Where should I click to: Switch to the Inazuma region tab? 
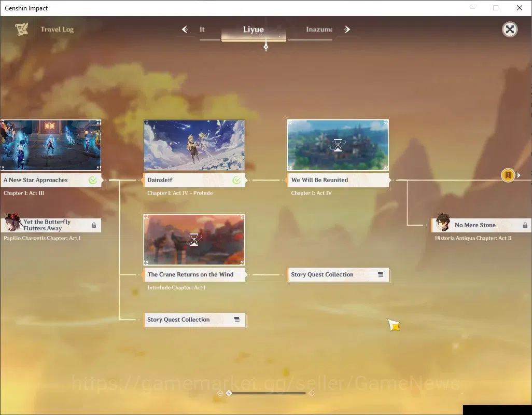coord(319,30)
